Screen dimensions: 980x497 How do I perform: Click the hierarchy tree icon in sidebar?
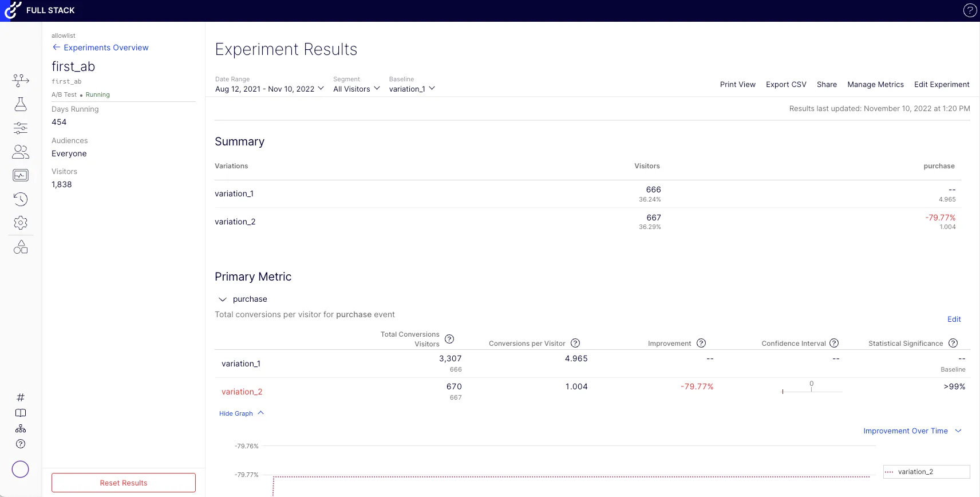(21, 428)
